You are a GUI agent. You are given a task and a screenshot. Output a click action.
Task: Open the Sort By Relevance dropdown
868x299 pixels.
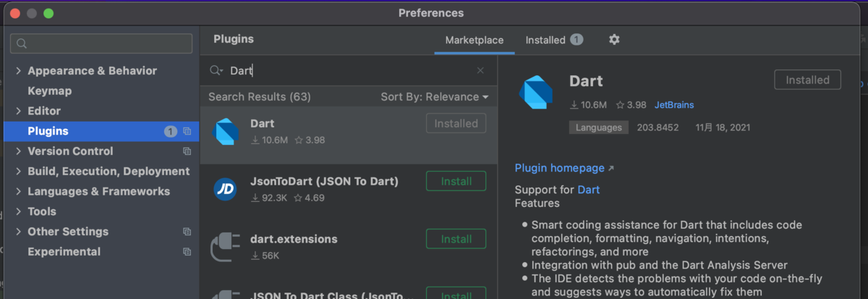[x=435, y=97]
